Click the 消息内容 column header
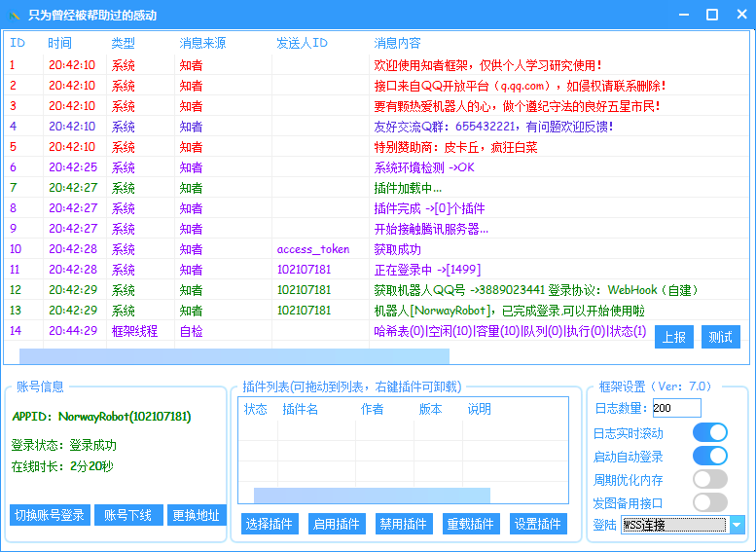Viewport: 756px width, 552px height. (x=397, y=43)
